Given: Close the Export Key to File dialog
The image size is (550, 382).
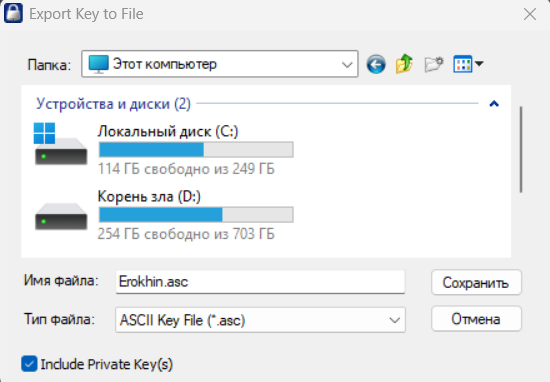Looking at the screenshot, I should pos(530,14).
